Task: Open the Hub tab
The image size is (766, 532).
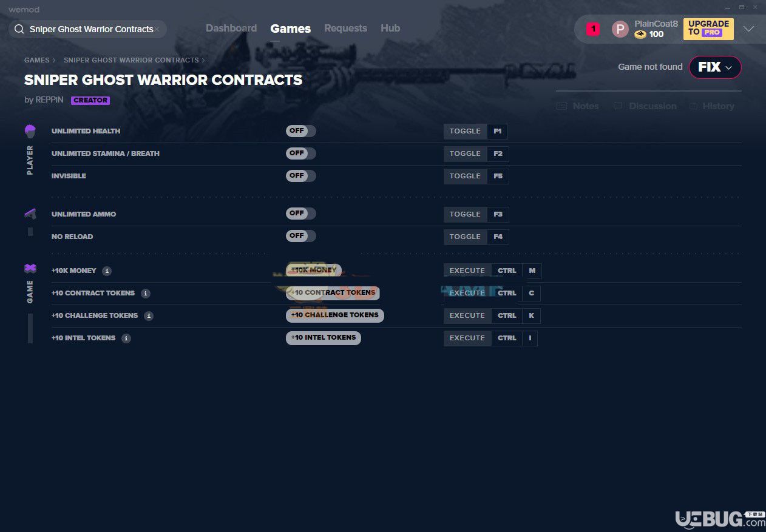Action: tap(390, 29)
